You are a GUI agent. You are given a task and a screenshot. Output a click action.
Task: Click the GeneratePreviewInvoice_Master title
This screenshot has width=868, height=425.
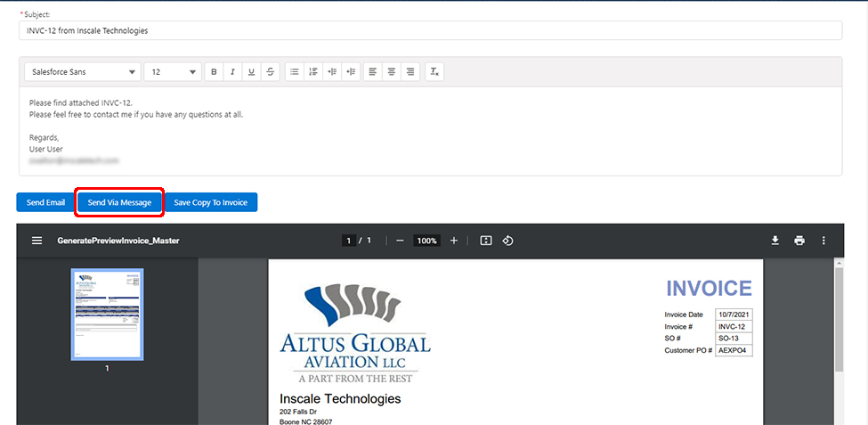(x=118, y=241)
